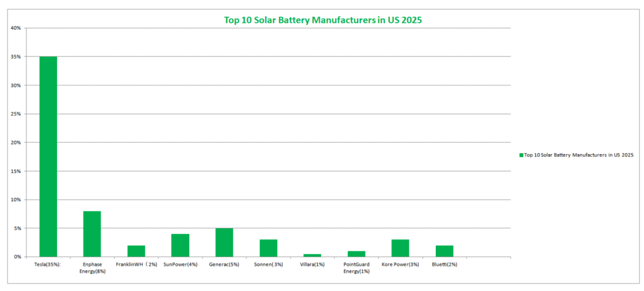644x291 pixels.
Task: Select the Bluetti bar
Action: [445, 251]
